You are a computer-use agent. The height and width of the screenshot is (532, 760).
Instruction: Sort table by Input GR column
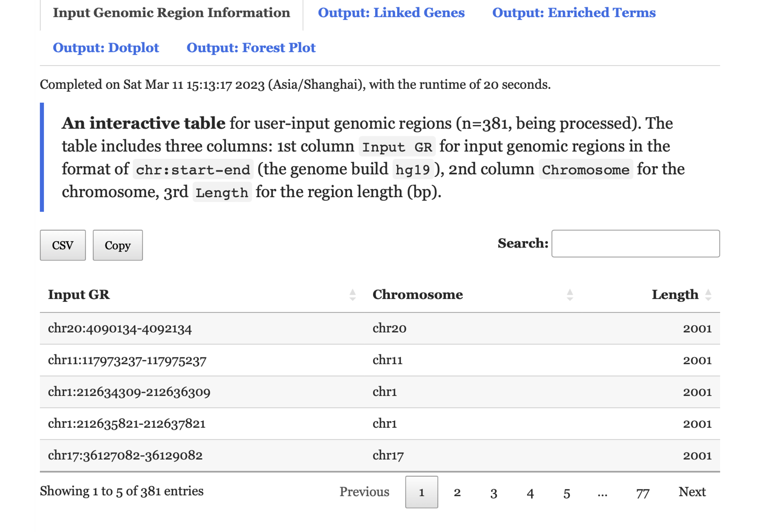click(79, 294)
